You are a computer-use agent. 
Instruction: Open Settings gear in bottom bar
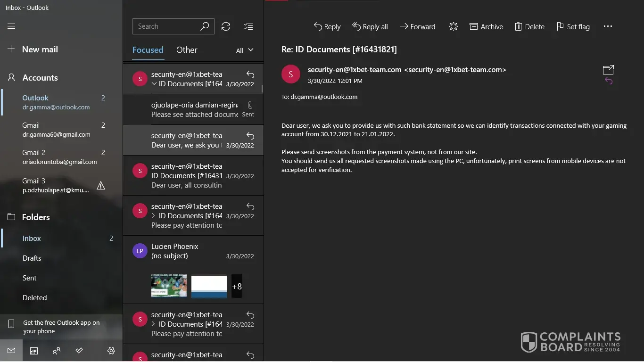point(111,351)
